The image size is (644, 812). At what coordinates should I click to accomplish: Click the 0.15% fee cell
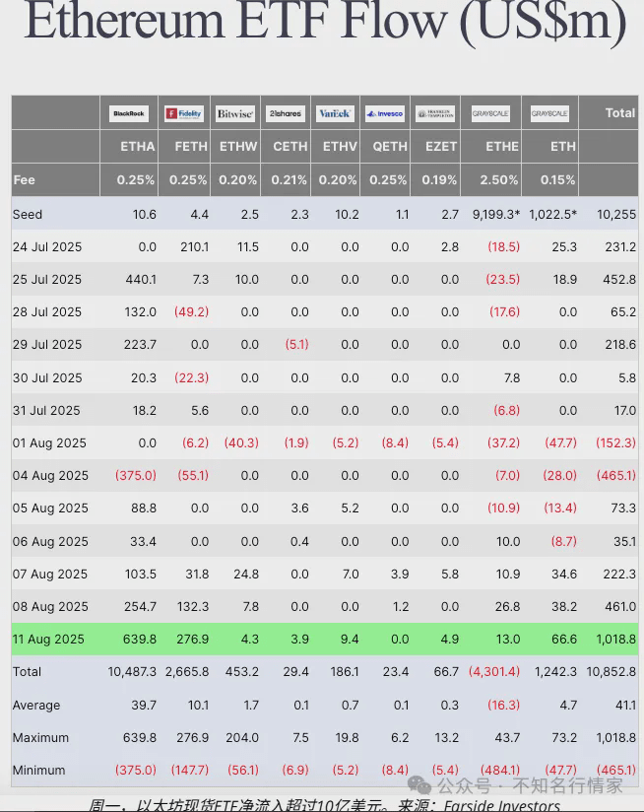(557, 179)
